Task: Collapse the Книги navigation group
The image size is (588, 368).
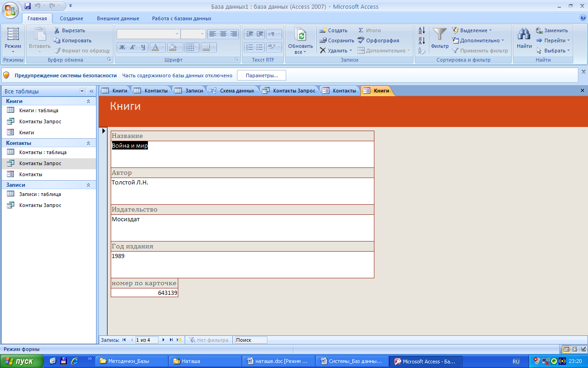Action: (88, 101)
